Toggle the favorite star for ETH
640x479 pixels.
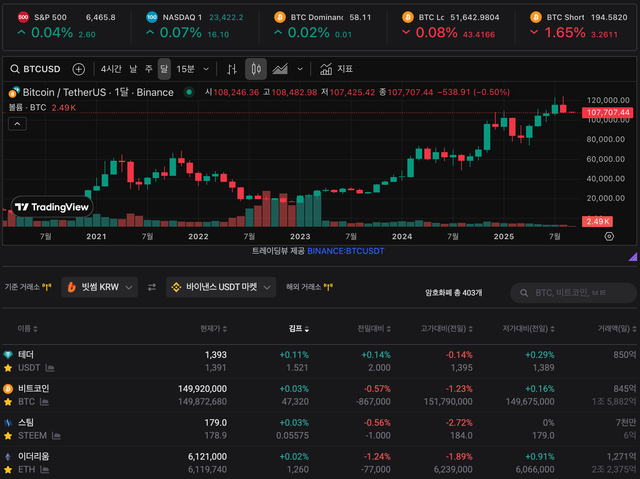(x=8, y=470)
